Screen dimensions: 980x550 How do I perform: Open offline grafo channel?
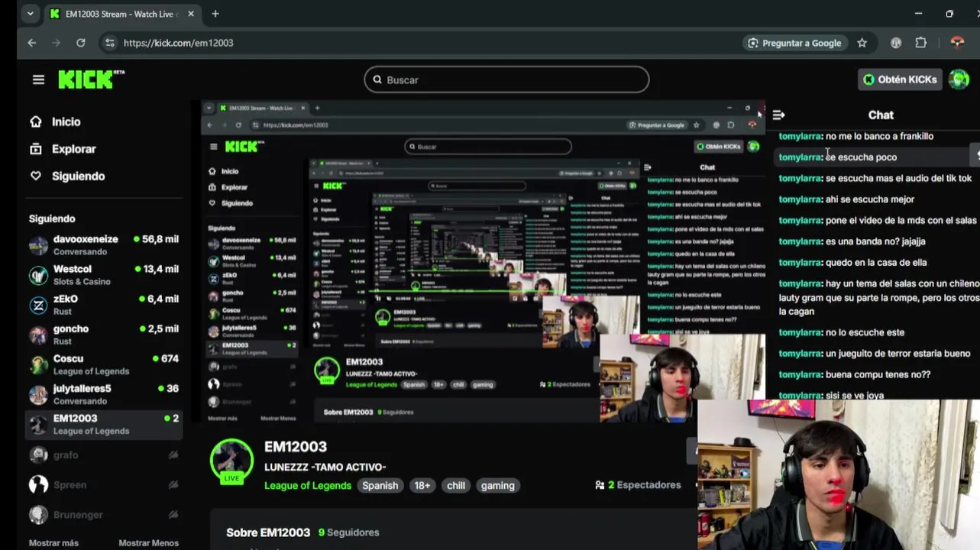104,455
